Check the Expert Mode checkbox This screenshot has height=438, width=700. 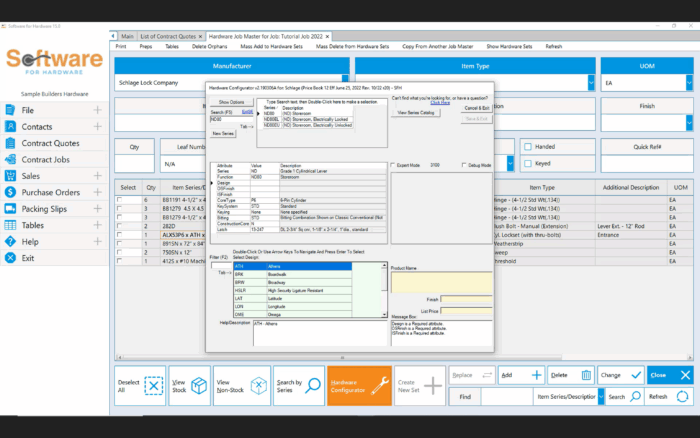click(x=392, y=165)
